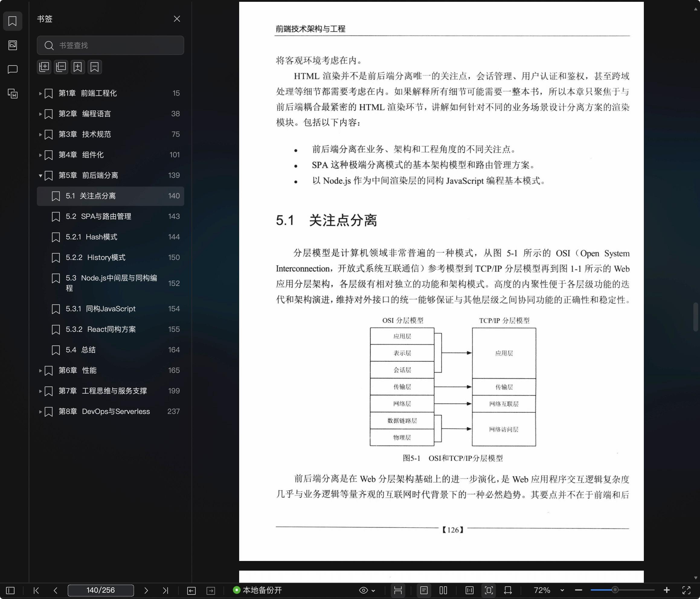
Task: Collapse 第5章 前后端分离 chapter
Action: point(40,175)
